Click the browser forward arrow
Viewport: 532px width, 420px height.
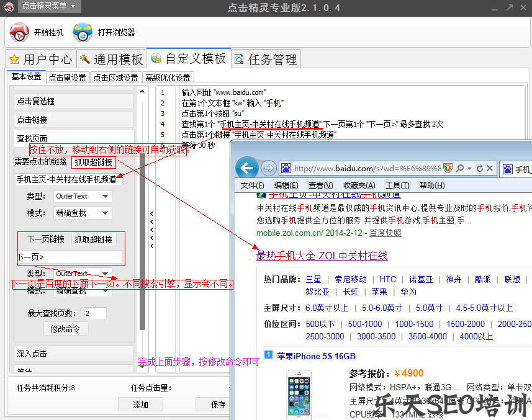(x=268, y=168)
